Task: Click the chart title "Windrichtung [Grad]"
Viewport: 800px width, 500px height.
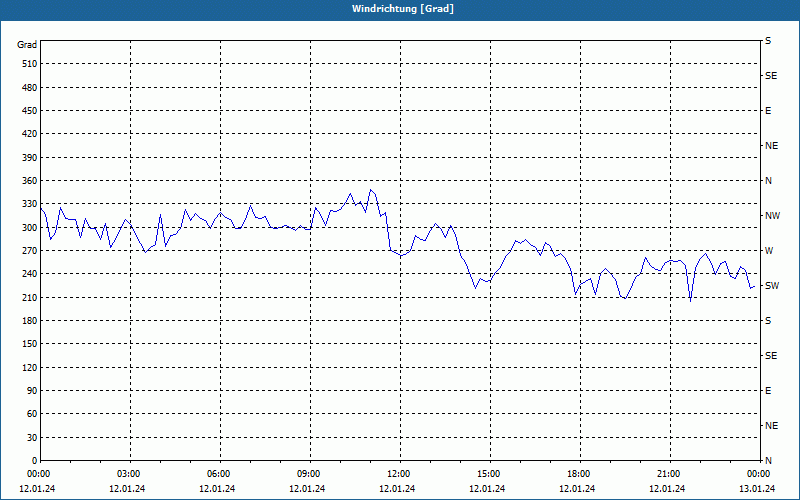Action: click(403, 9)
